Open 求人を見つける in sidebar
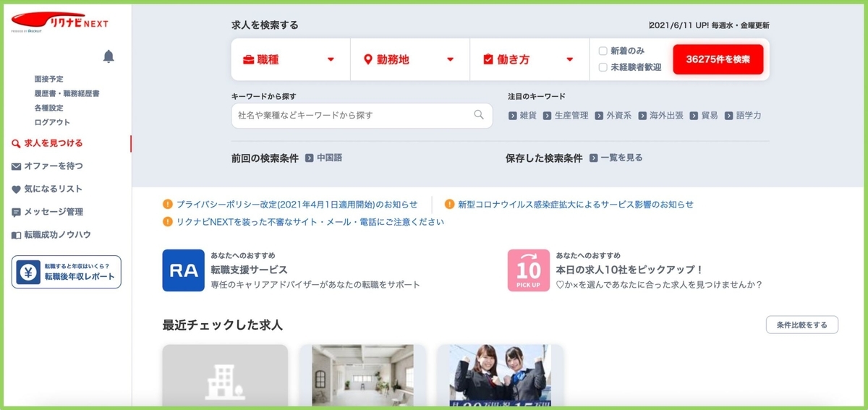 [53, 143]
